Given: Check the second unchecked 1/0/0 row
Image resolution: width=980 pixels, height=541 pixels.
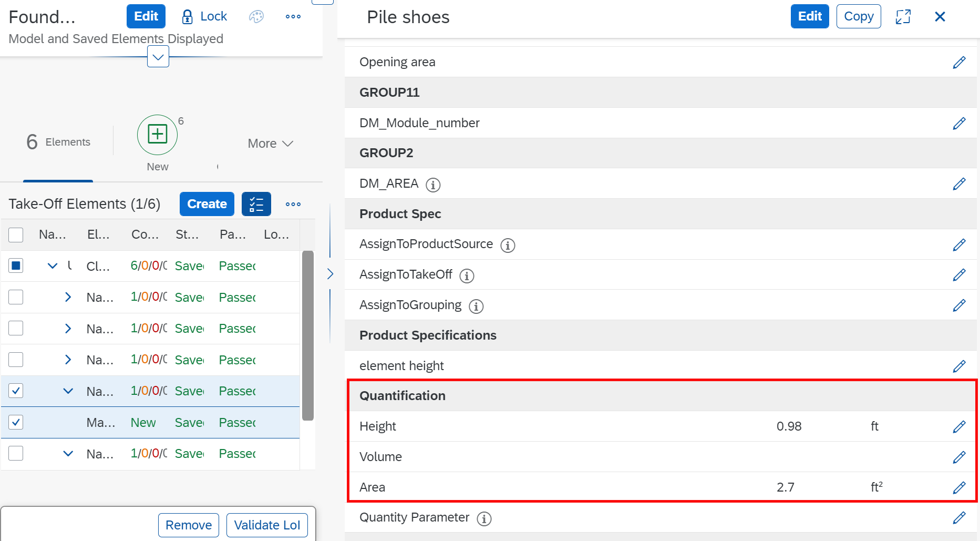Looking at the screenshot, I should click(x=16, y=328).
